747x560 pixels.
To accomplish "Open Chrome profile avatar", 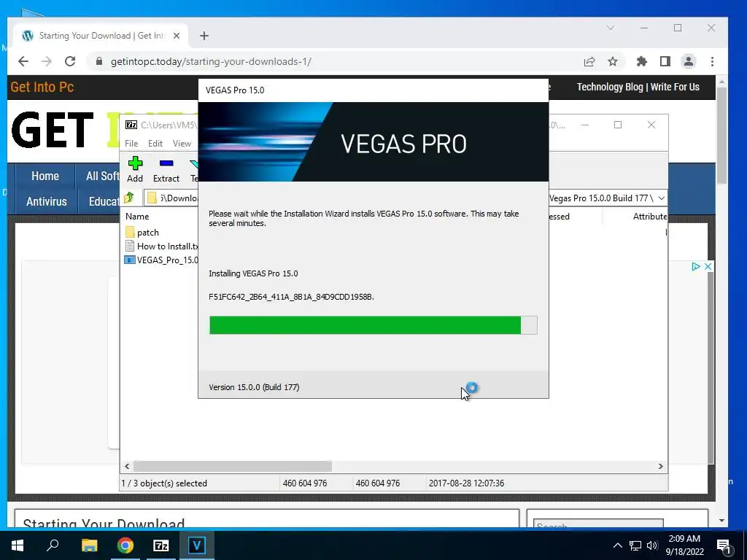I will 689,61.
